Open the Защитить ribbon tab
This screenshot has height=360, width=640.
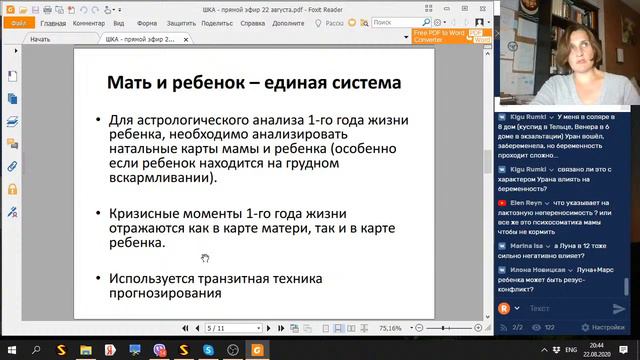click(181, 23)
